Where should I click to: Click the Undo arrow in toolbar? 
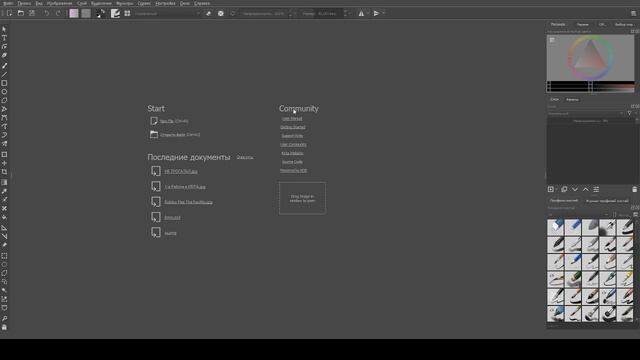[46, 13]
